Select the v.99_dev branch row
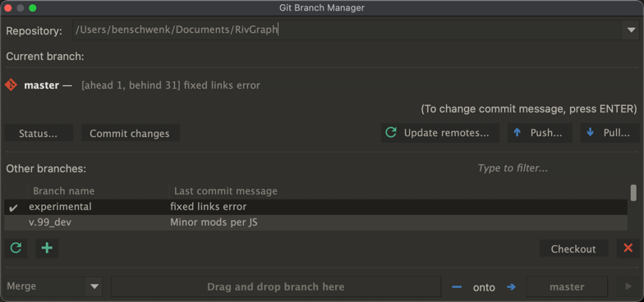 [x=315, y=223]
